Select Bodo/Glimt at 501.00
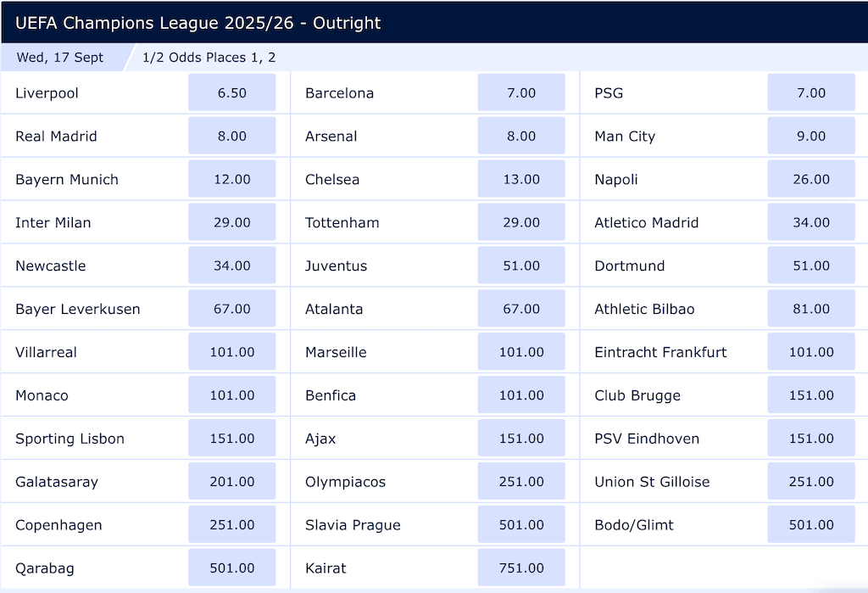The image size is (868, 593). tap(810, 524)
